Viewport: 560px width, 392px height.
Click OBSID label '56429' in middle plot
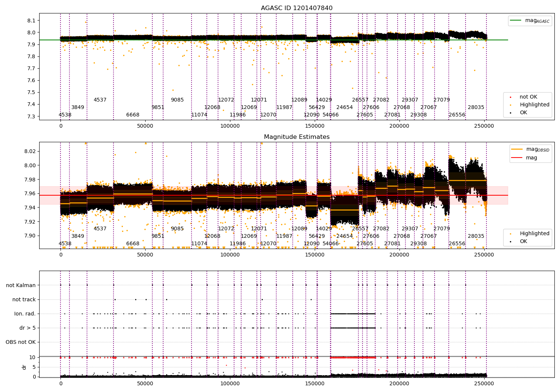tap(317, 236)
